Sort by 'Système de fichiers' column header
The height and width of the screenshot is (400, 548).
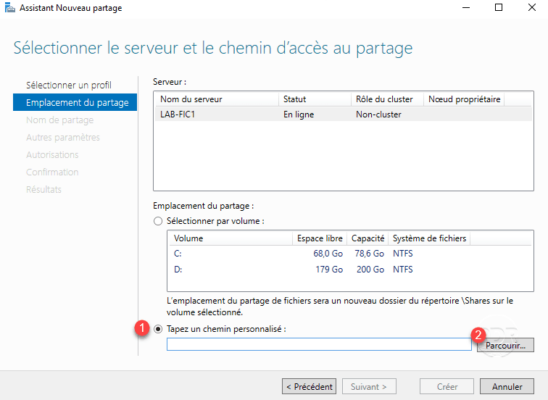click(x=429, y=239)
